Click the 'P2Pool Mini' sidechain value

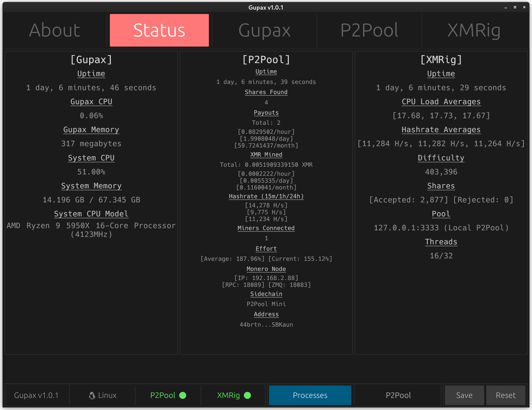(266, 304)
